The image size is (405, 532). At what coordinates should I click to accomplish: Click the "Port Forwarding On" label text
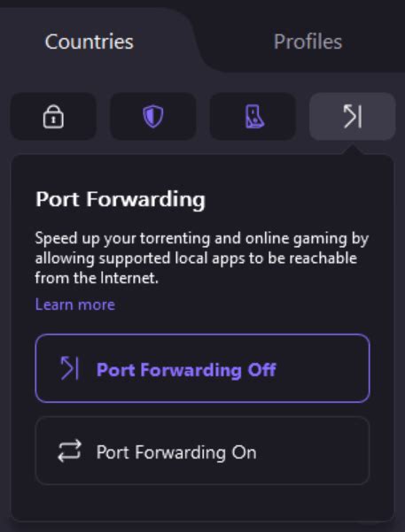click(176, 452)
